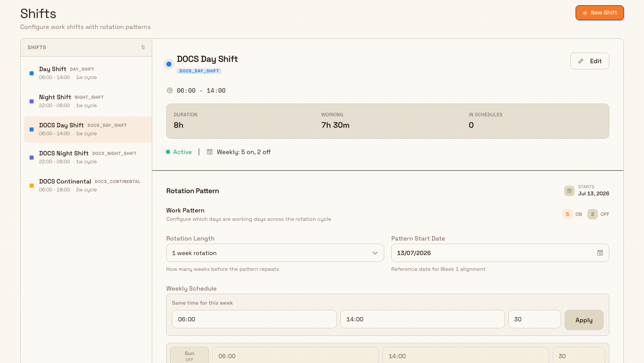This screenshot has width=644, height=363.
Task: Select DOCS Night Shift in the list
Action: [x=88, y=157]
